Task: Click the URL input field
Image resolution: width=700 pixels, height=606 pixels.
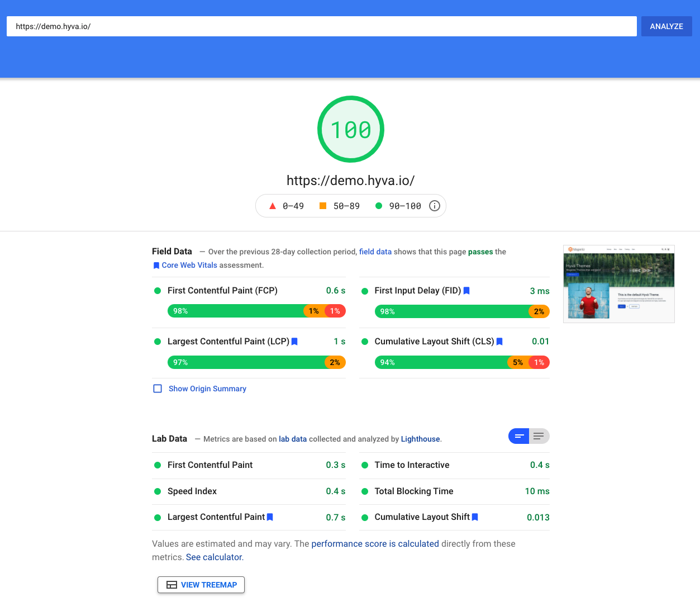Action: click(321, 26)
